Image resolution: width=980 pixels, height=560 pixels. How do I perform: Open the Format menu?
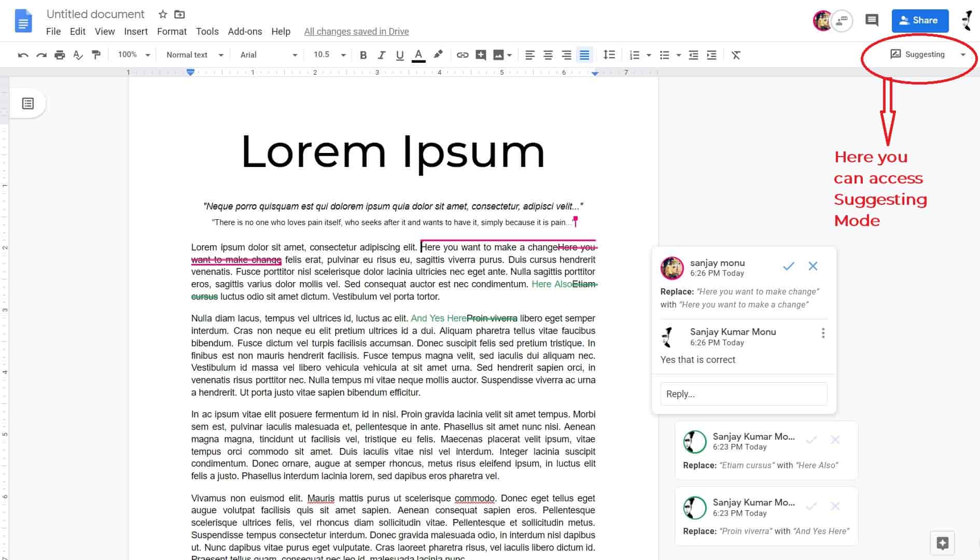coord(172,32)
